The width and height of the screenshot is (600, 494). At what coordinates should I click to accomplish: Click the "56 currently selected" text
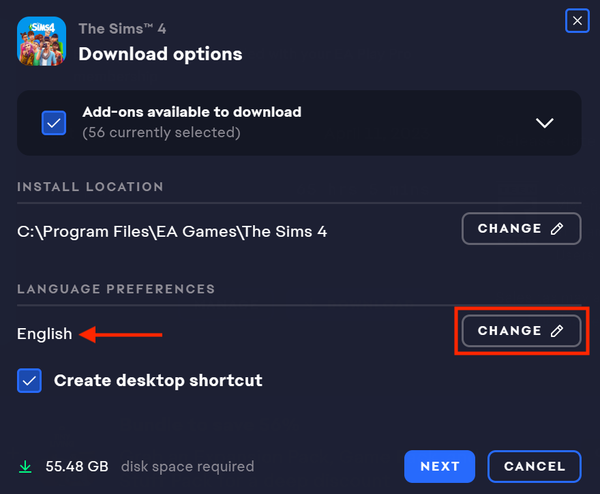[x=161, y=132]
